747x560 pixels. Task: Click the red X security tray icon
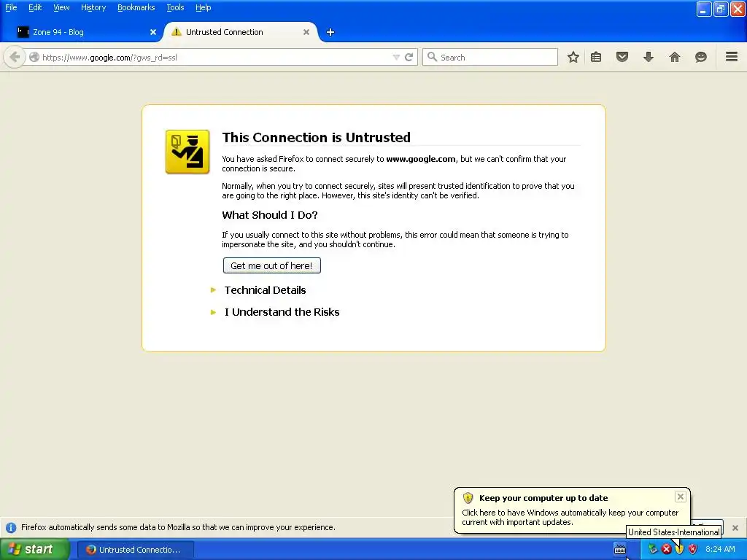667,550
